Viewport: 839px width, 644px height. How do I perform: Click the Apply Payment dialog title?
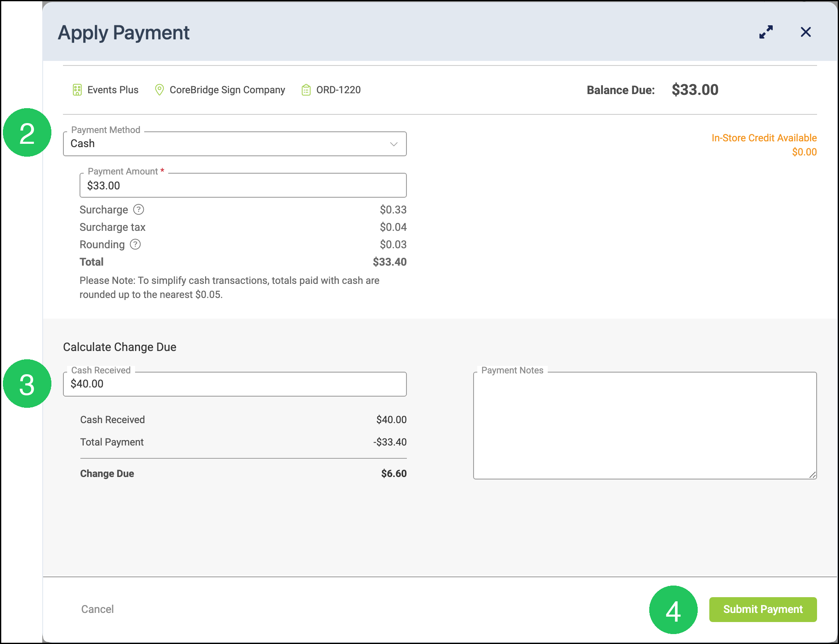click(x=123, y=33)
